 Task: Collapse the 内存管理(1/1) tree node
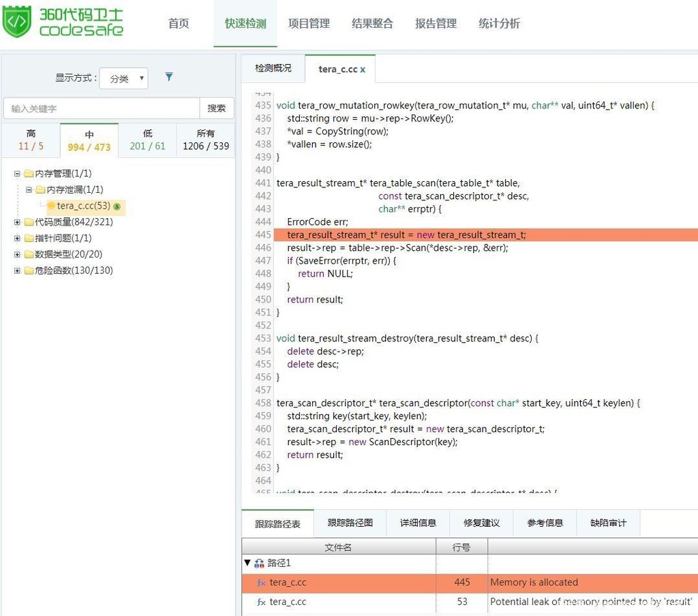click(x=17, y=174)
